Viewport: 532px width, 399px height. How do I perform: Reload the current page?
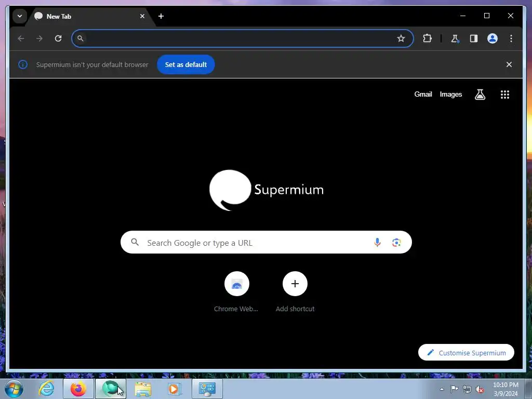click(58, 38)
